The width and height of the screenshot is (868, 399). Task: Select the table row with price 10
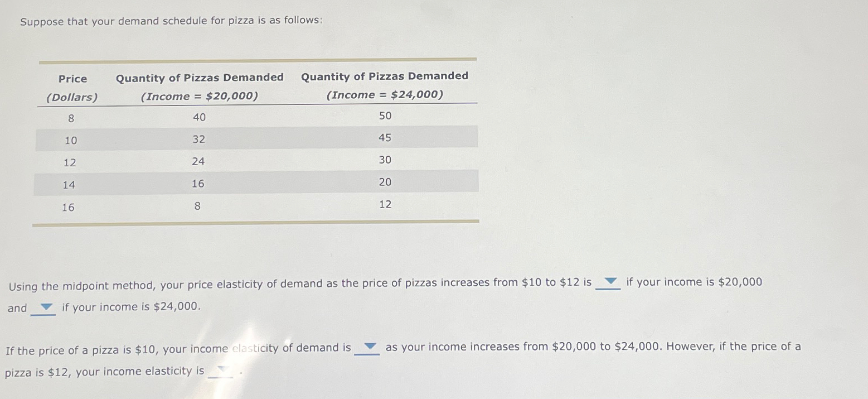click(256, 139)
